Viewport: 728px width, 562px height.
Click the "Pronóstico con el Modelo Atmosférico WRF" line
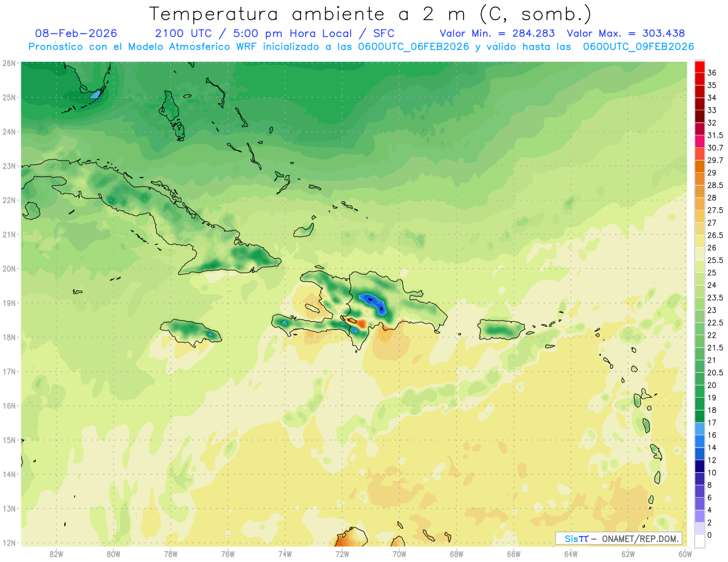361,47
